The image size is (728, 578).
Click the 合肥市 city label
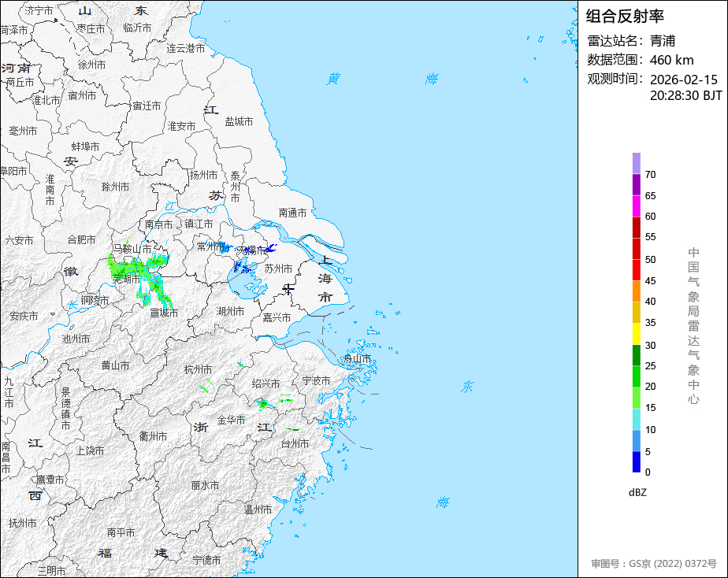pyautogui.click(x=81, y=240)
